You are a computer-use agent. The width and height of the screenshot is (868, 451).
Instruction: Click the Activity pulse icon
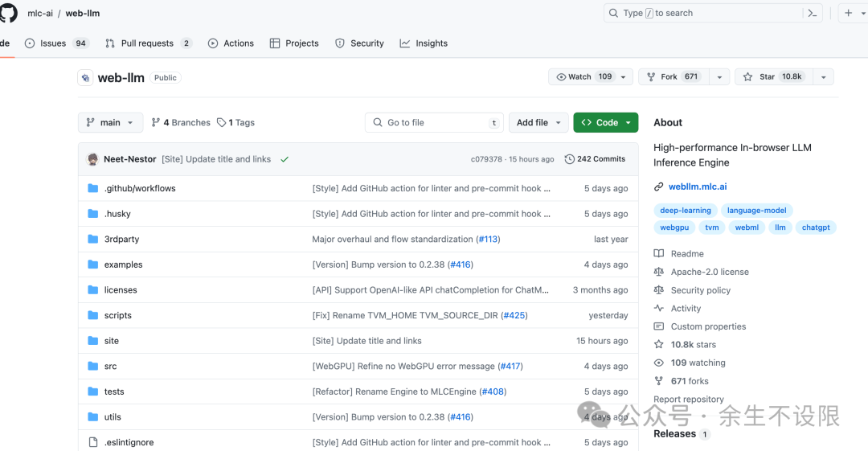click(x=659, y=308)
